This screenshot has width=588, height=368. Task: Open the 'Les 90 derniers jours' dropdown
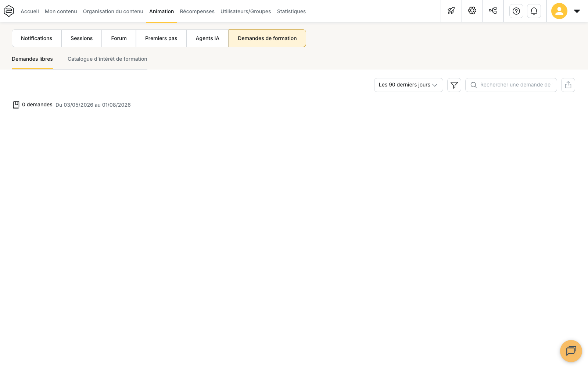409,85
